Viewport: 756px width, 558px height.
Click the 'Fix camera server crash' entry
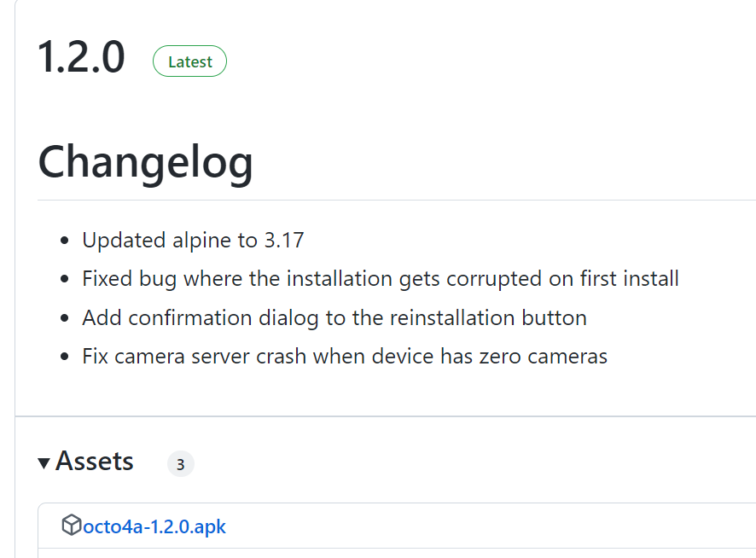(x=345, y=357)
